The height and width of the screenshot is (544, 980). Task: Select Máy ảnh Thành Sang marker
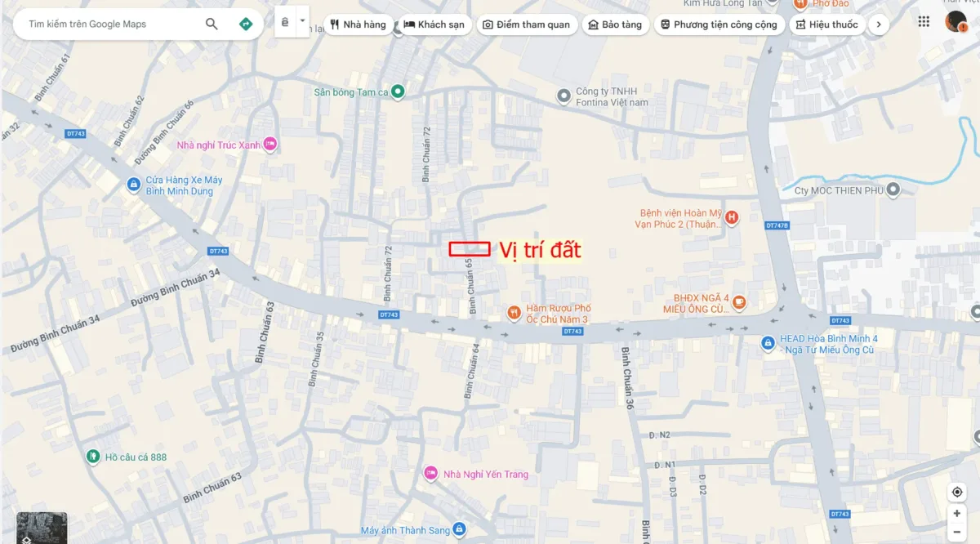coord(459,529)
